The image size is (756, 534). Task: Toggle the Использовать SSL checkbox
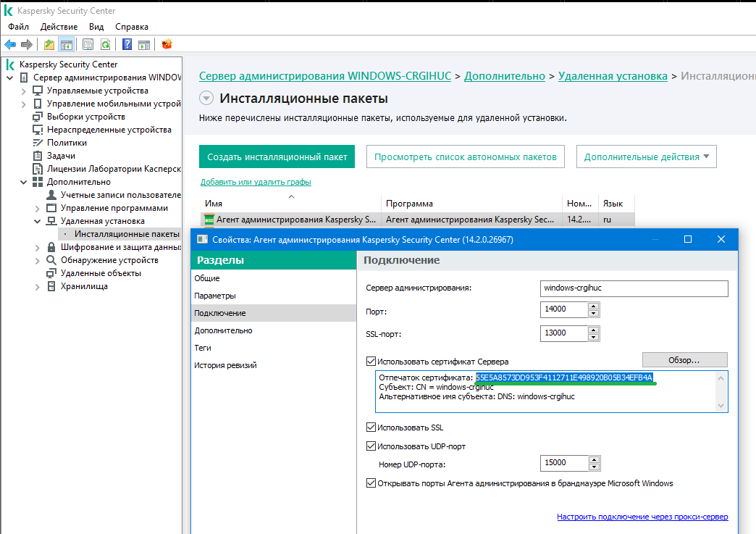point(371,427)
